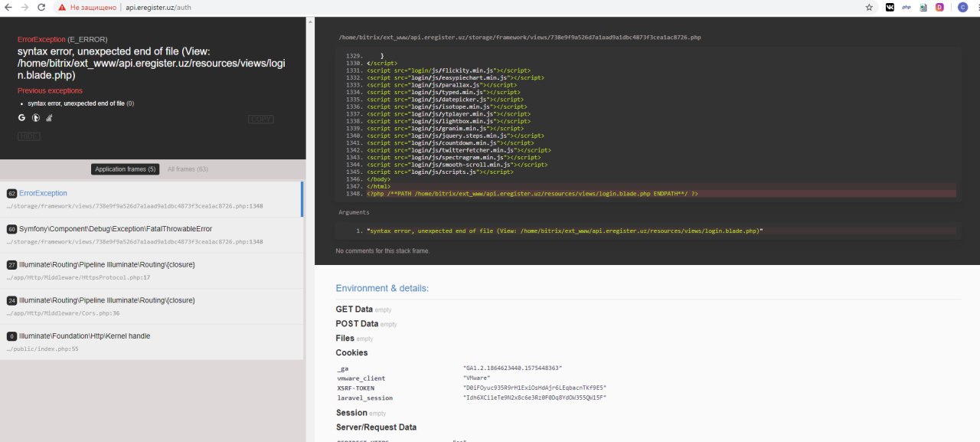This screenshot has height=442, width=980.
Task: Switch to Application frames (5) tab
Action: click(x=126, y=169)
